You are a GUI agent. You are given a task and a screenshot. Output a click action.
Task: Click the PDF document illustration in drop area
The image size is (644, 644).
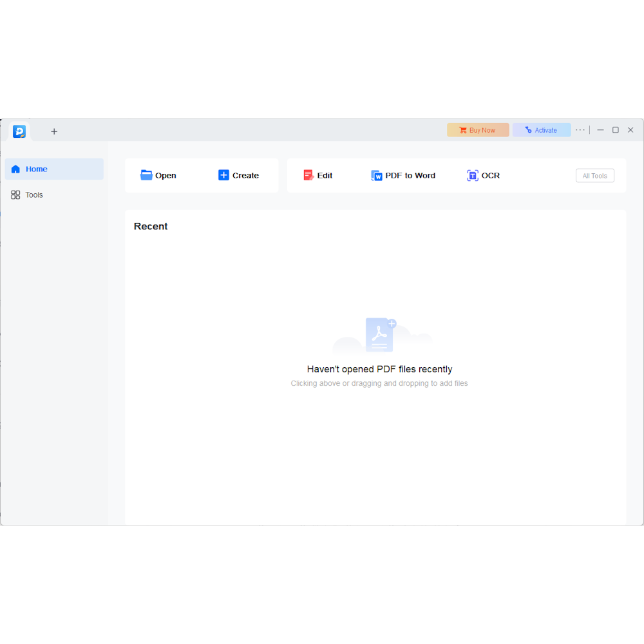pos(379,334)
